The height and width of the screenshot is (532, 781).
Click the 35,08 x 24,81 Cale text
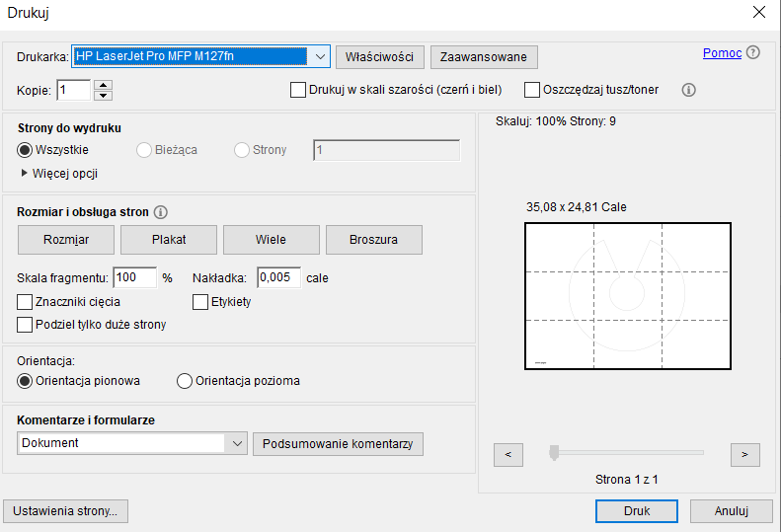(x=576, y=207)
